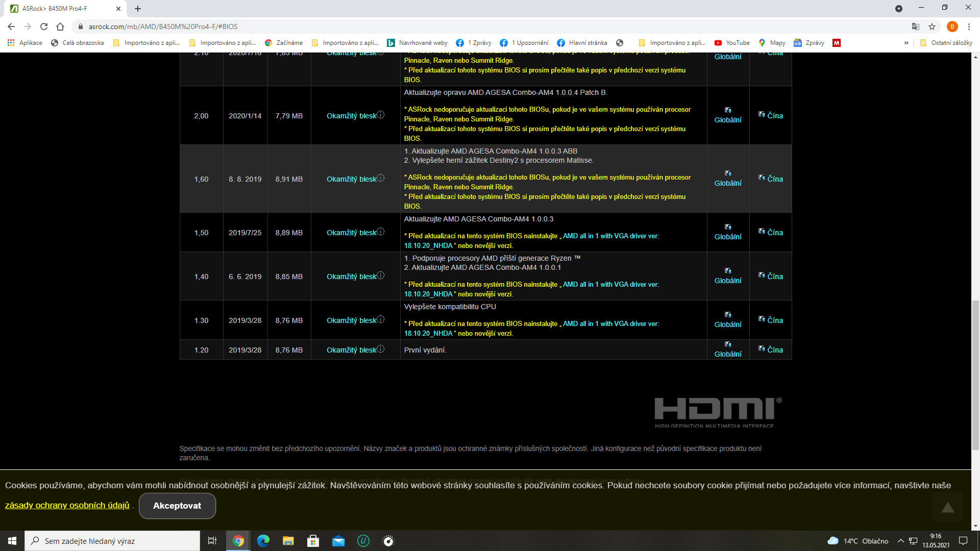Click info icon beside Okamžitý blesk for 1,50

381,232
